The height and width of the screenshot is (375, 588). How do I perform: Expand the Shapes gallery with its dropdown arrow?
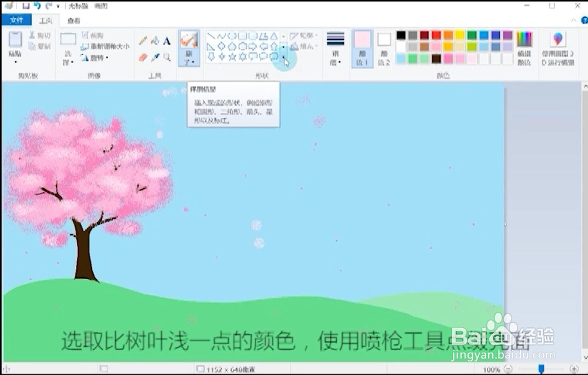[x=285, y=58]
